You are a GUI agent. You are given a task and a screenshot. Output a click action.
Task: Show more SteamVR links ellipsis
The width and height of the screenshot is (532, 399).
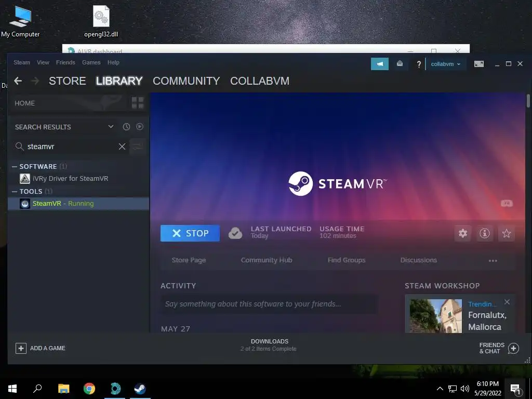[493, 261]
